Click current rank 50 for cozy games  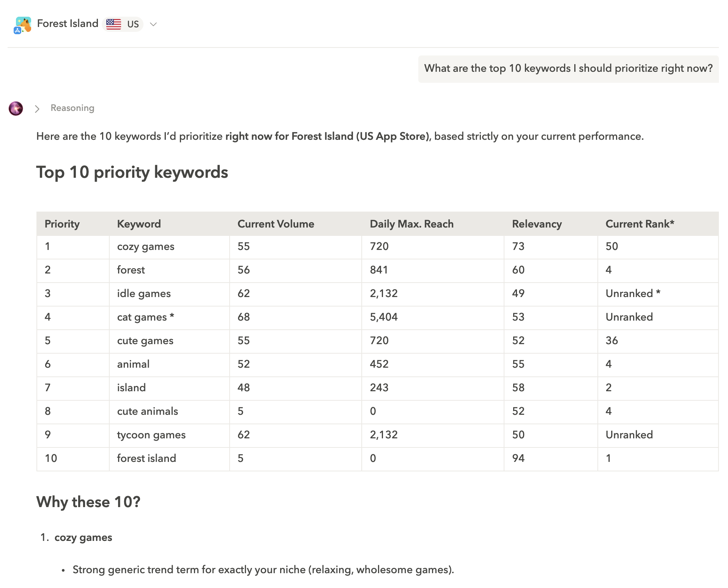[x=611, y=247]
